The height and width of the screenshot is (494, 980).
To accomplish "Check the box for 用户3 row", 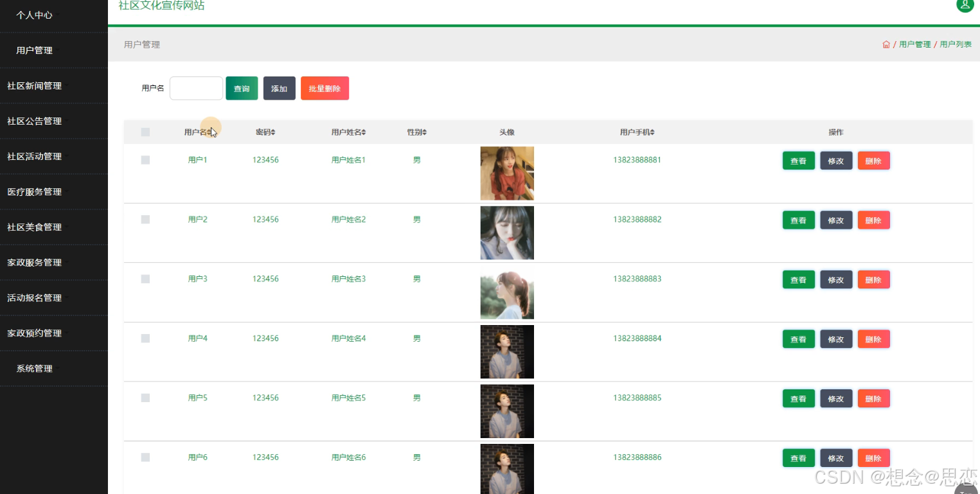I will pyautogui.click(x=145, y=279).
